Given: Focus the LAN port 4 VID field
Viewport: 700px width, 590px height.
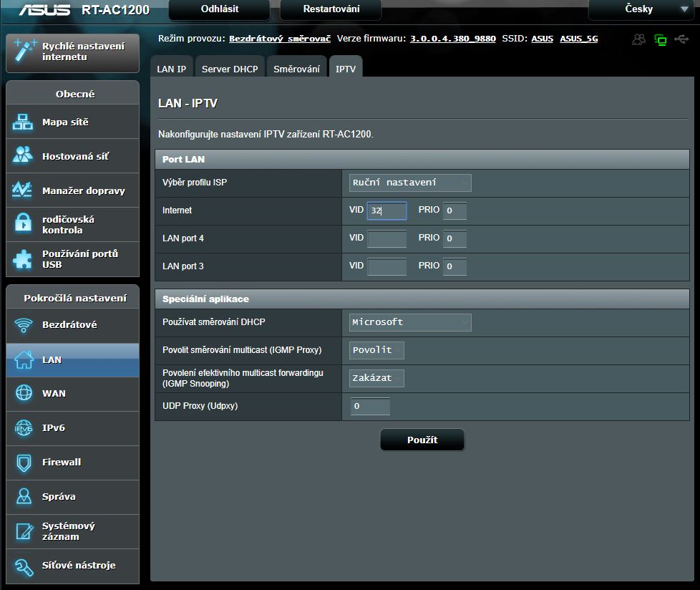Looking at the screenshot, I should [x=387, y=238].
